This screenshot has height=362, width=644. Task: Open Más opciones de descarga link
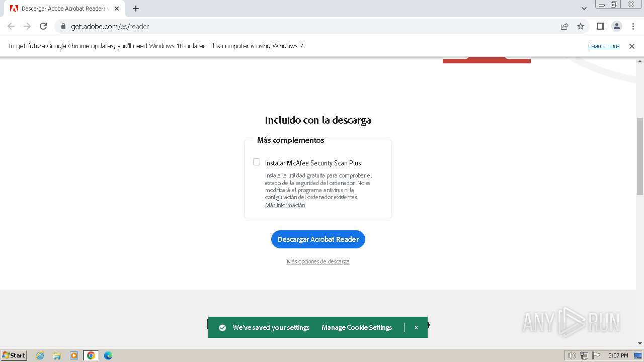point(318,261)
